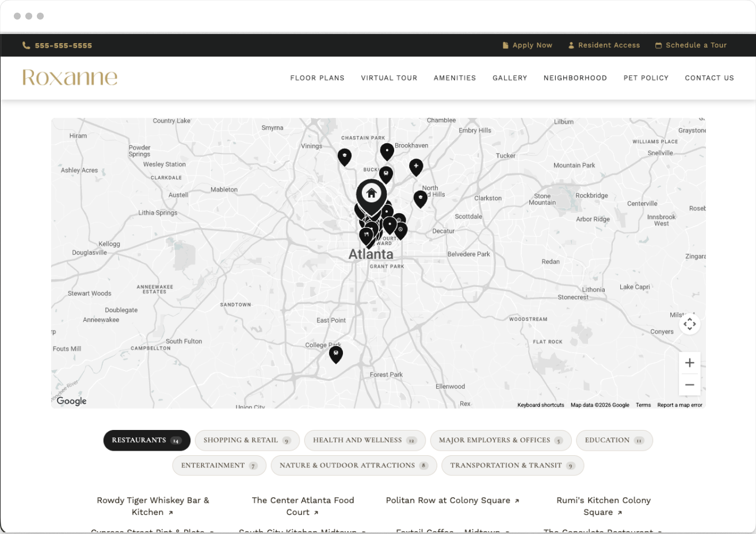The height and width of the screenshot is (534, 756).
Task: Select Nature & Outdoor Attractions tab
Action: click(x=354, y=466)
